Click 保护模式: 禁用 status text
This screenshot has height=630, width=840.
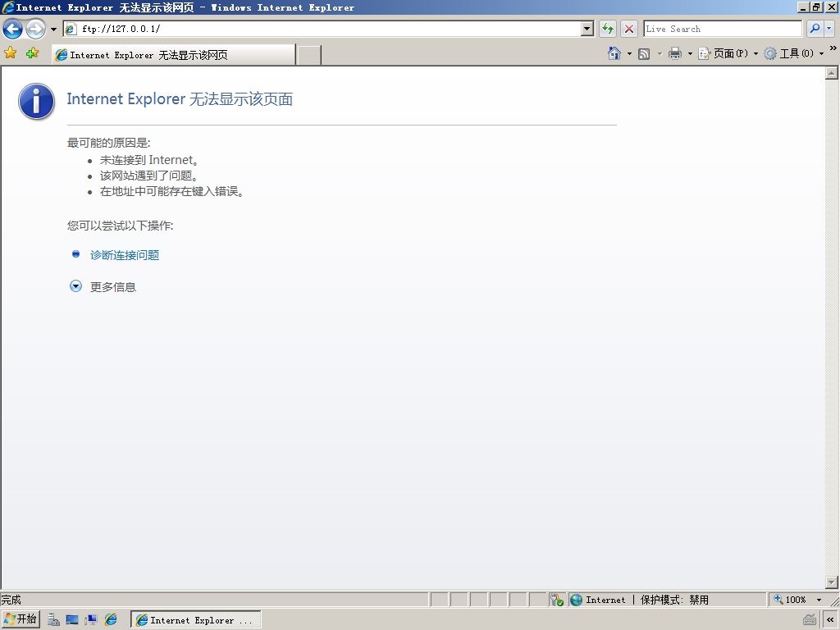pos(674,600)
